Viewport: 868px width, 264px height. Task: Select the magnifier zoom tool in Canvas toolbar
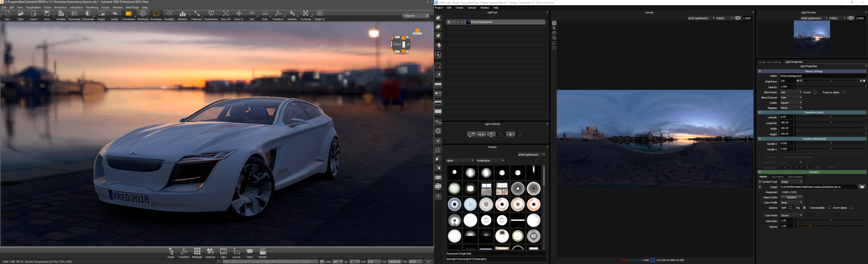click(554, 38)
